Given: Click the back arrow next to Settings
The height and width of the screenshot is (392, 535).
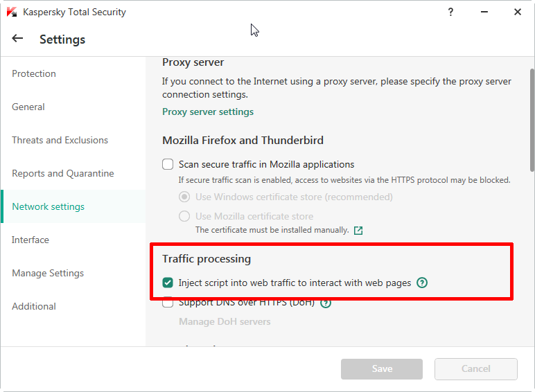Looking at the screenshot, I should 17,39.
